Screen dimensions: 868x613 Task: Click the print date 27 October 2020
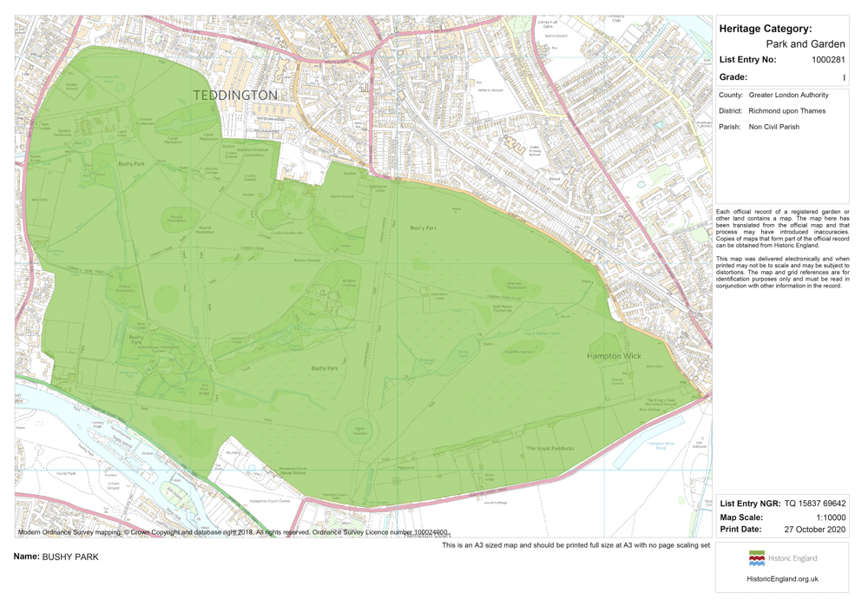click(814, 529)
